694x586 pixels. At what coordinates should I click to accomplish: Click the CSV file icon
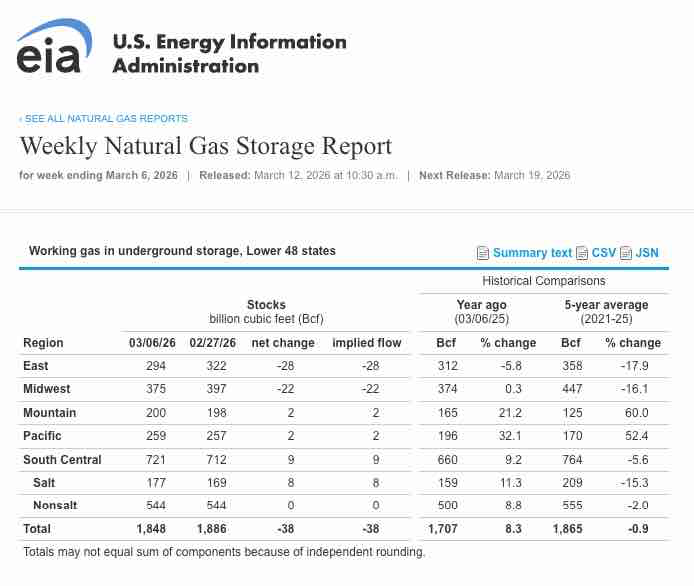(583, 253)
